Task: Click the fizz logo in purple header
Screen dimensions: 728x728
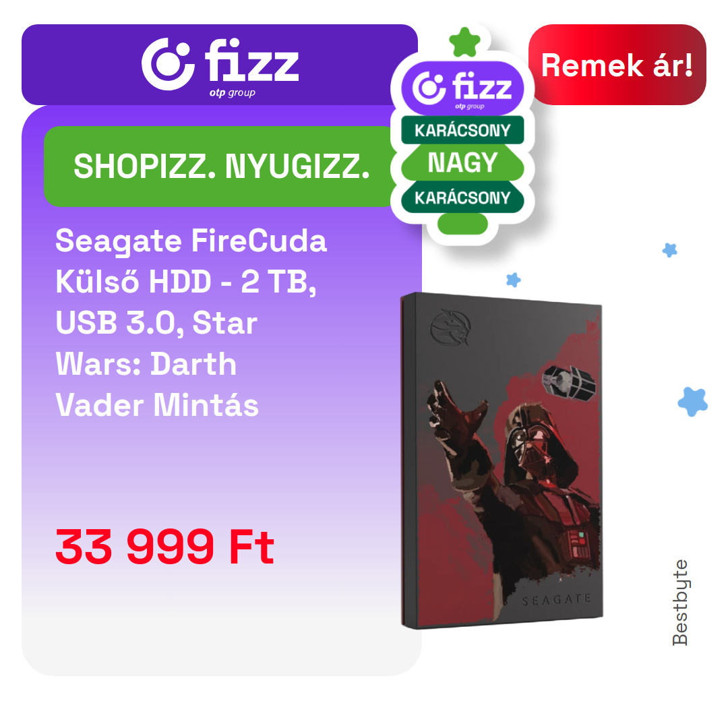Action: (x=220, y=67)
